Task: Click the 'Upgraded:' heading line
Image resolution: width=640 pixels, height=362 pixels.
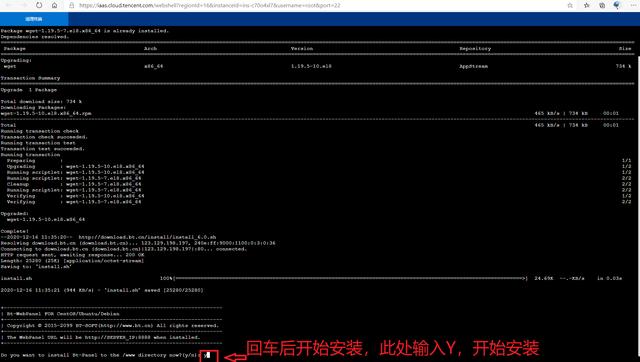Action: tap(14, 214)
